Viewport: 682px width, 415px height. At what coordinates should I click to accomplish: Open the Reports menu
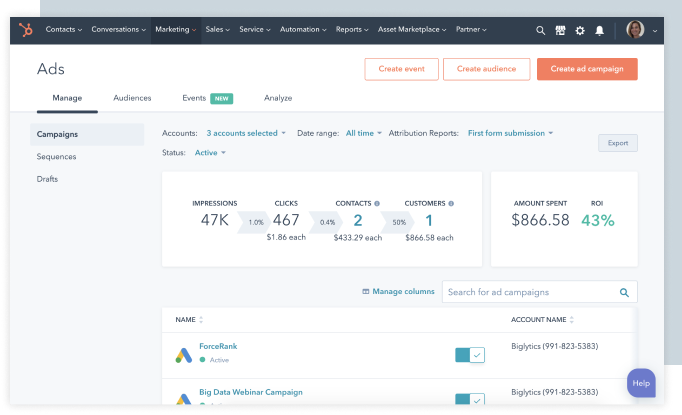click(x=352, y=30)
